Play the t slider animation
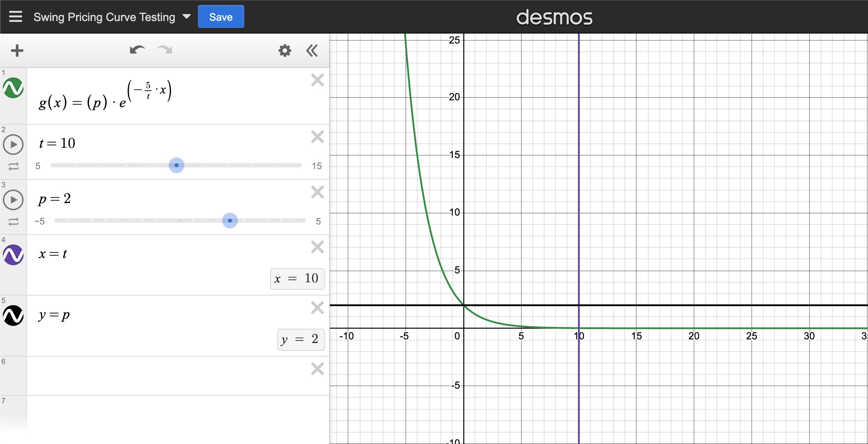 [13, 145]
